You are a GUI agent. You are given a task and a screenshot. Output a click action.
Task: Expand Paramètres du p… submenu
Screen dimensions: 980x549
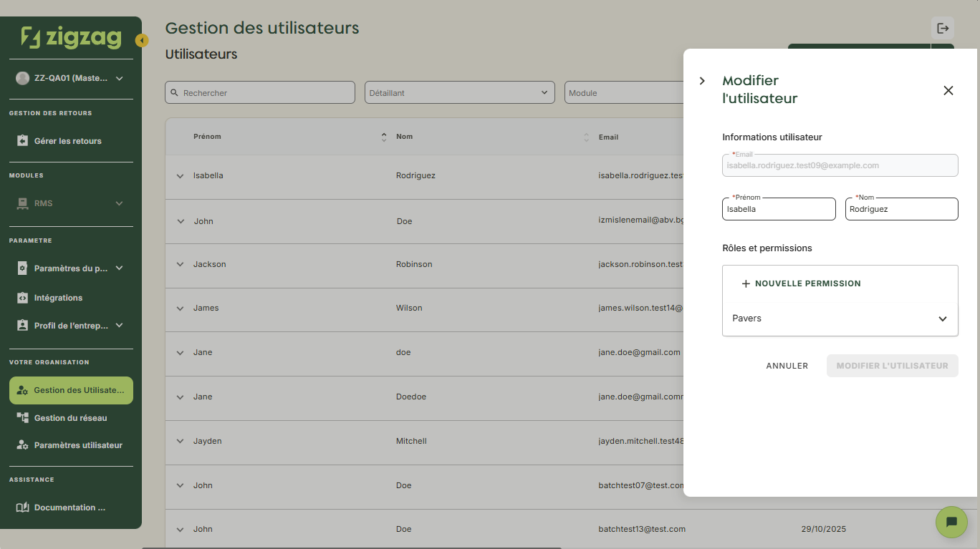click(x=120, y=268)
